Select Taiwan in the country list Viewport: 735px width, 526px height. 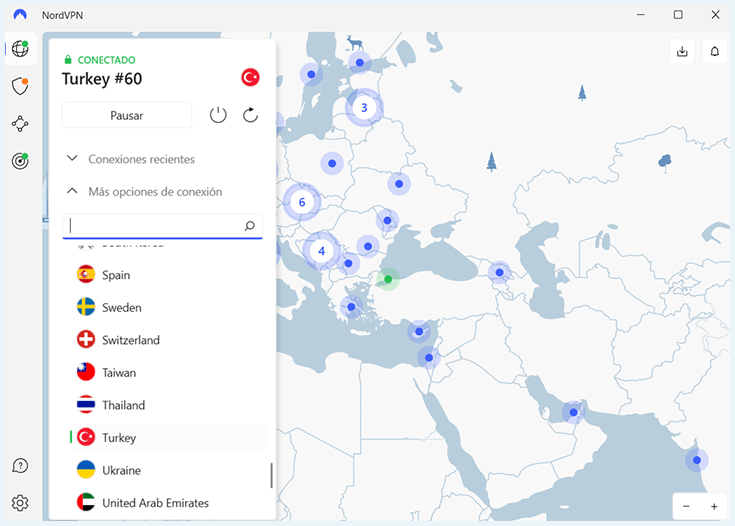click(x=169, y=373)
